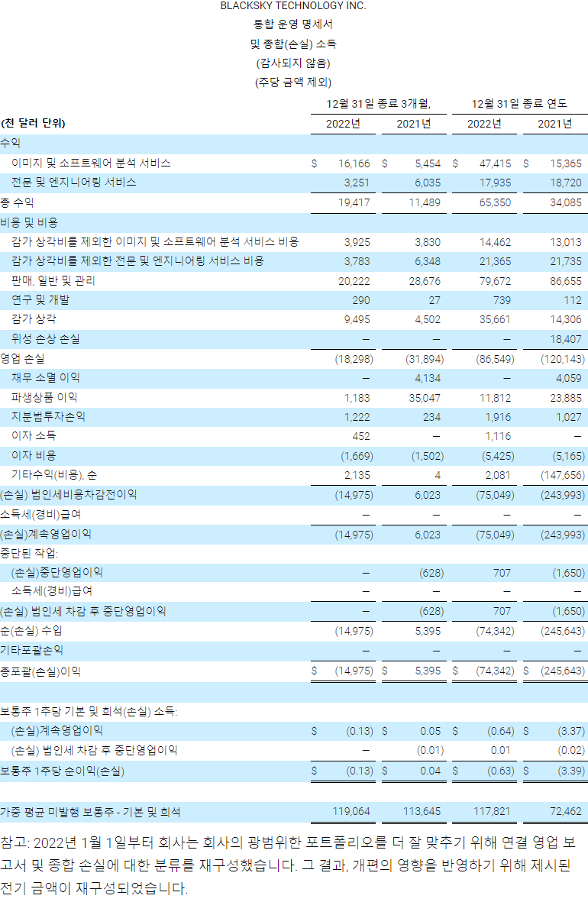Image resolution: width=588 pixels, height=902 pixels.
Task: Select the '중단된 작업:' section label
Action: (29, 554)
